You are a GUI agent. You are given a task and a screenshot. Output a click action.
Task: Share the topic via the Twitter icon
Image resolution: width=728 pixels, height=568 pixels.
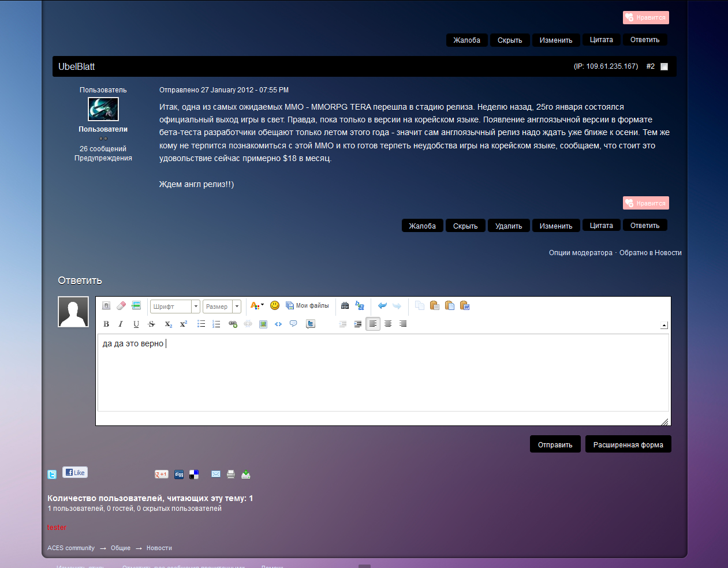pyautogui.click(x=52, y=474)
